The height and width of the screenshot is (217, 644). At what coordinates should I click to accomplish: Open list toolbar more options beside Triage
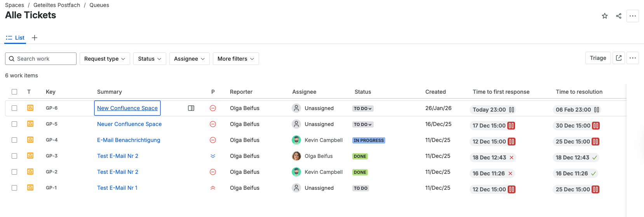pyautogui.click(x=633, y=58)
